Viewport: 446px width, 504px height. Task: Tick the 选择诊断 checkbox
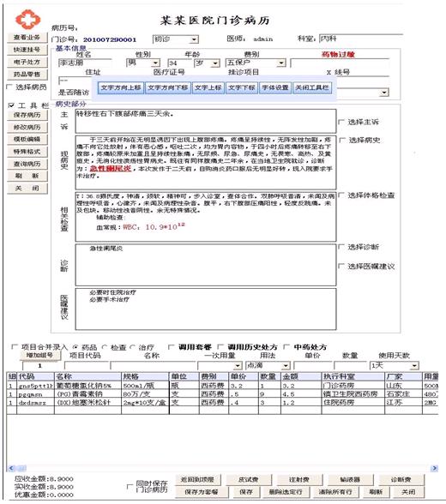click(x=341, y=247)
